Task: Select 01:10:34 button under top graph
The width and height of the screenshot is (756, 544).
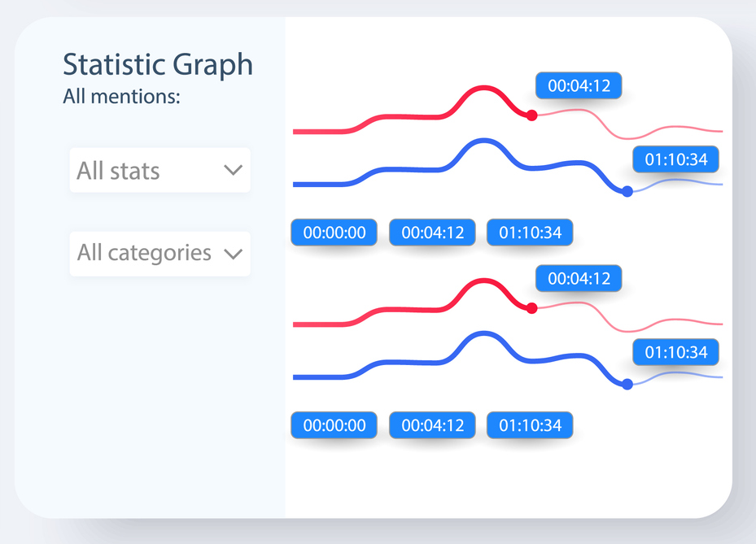Action: click(530, 233)
